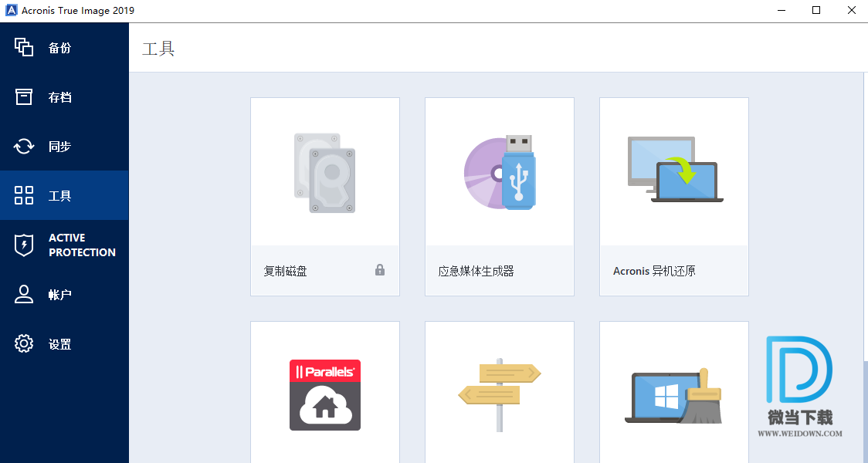Maximize the Acronis True Image window
Image resolution: width=868 pixels, height=463 pixels.
[x=816, y=11]
